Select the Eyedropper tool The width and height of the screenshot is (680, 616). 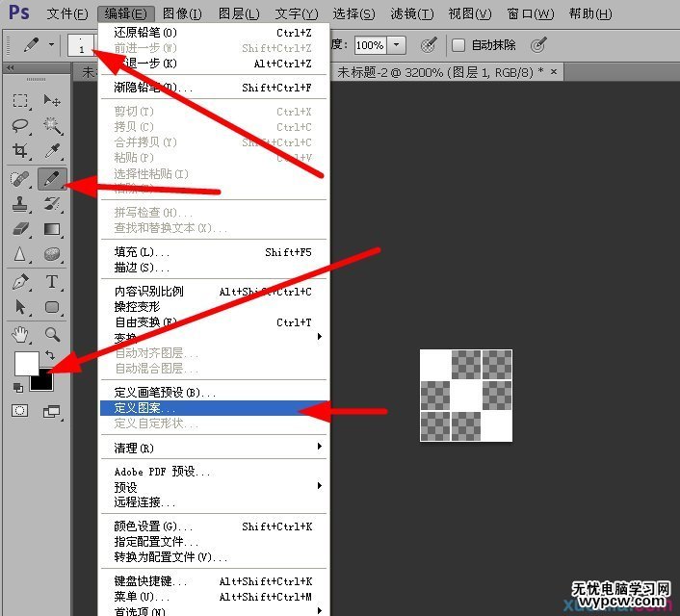tap(52, 151)
